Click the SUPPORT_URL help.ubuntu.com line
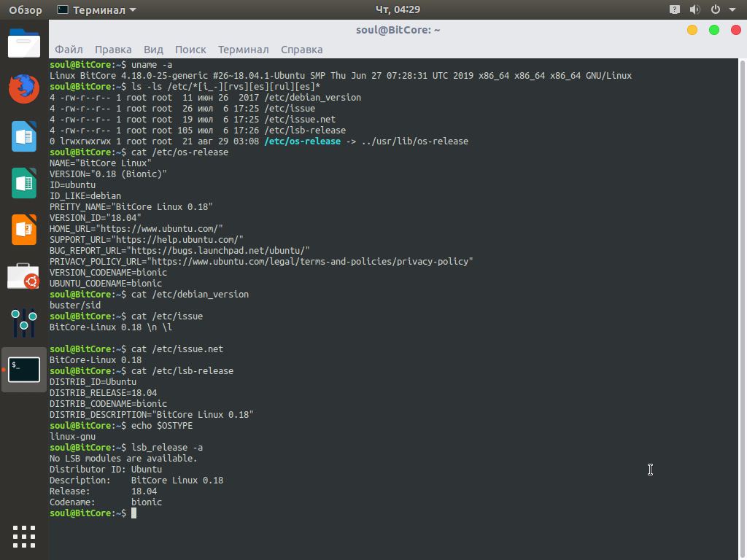This screenshot has height=560, width=747. click(x=146, y=240)
